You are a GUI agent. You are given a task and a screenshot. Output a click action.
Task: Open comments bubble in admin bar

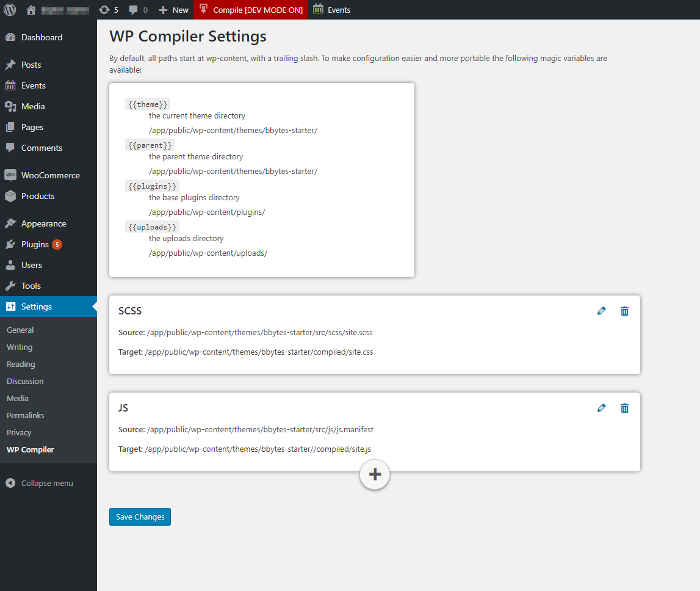click(x=138, y=10)
